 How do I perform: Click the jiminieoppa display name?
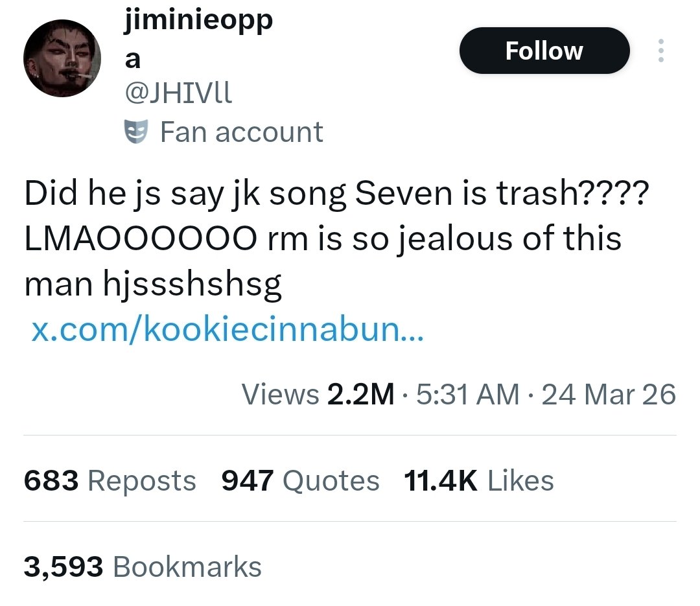(198, 21)
